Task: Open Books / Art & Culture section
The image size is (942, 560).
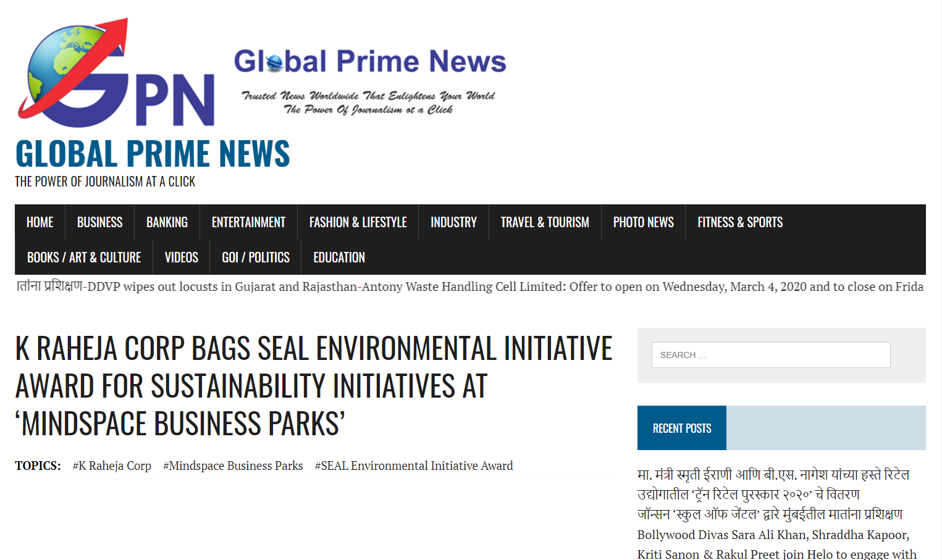Action: coord(84,257)
